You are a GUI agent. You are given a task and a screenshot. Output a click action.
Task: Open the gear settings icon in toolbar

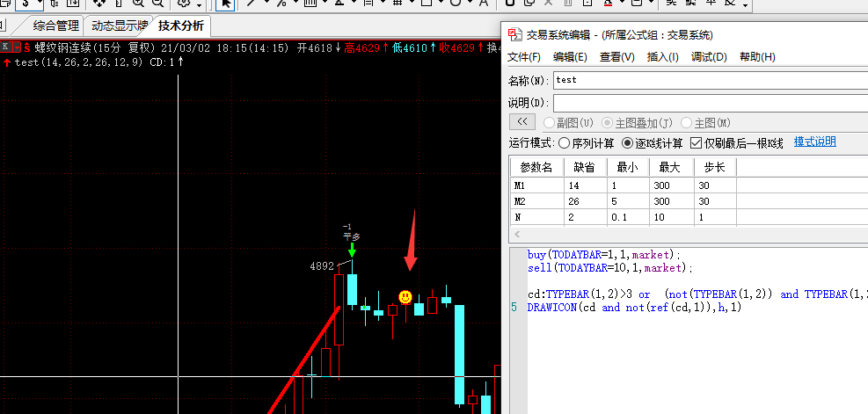(x=183, y=3)
